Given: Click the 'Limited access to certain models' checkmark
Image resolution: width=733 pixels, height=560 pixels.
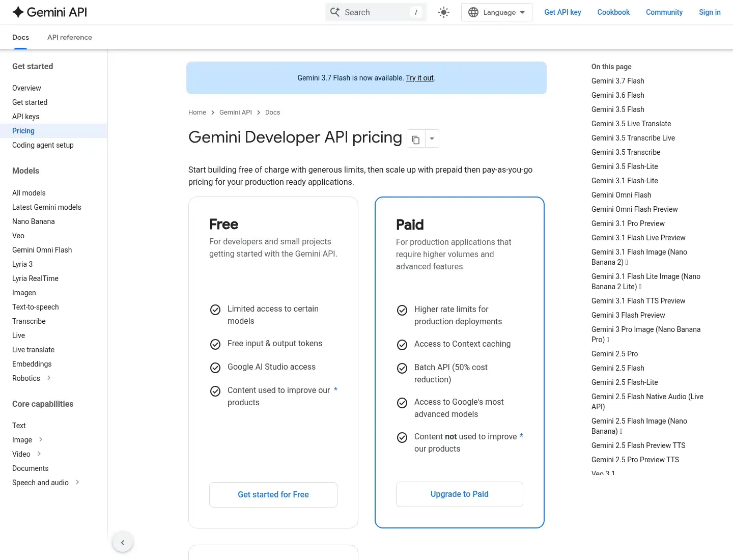Looking at the screenshot, I should (x=215, y=310).
